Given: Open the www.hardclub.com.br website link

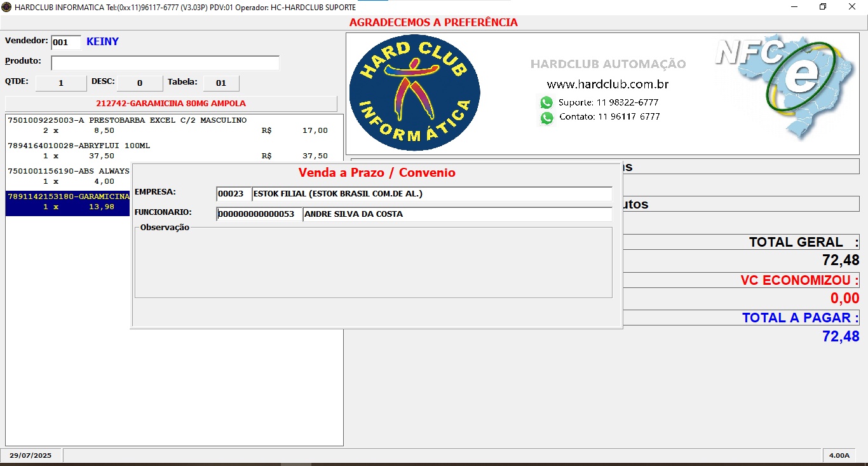Looking at the screenshot, I should (x=607, y=85).
